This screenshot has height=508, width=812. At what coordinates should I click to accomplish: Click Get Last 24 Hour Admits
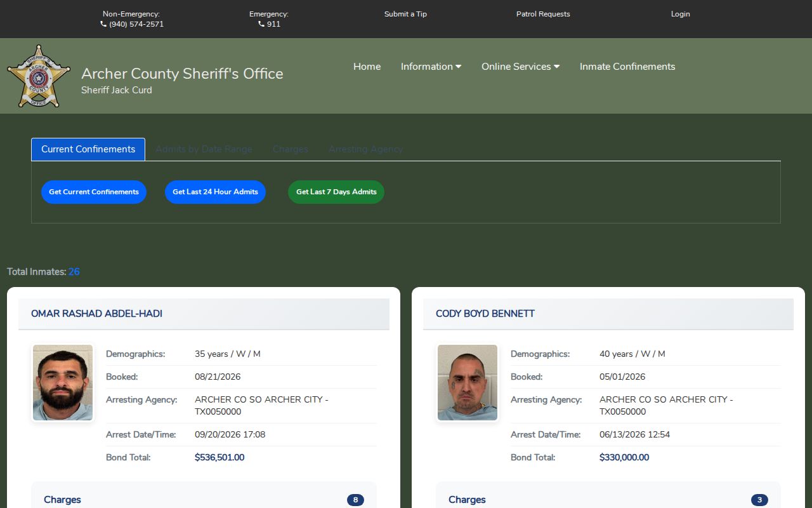[x=215, y=192]
